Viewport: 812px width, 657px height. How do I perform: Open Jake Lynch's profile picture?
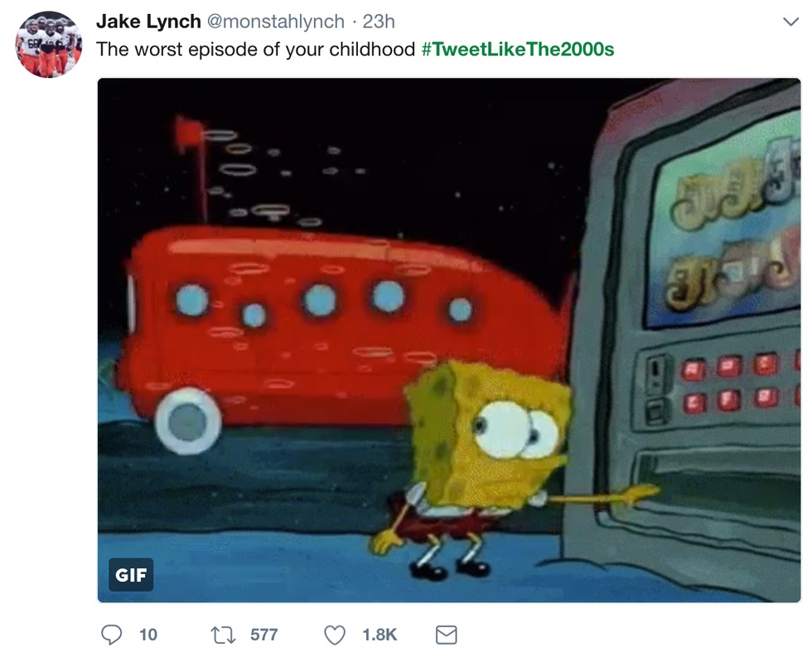[x=49, y=45]
